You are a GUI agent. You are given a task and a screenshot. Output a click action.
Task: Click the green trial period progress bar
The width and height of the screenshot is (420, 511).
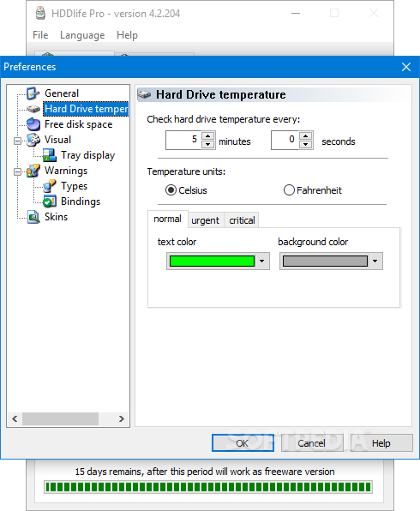[208, 487]
